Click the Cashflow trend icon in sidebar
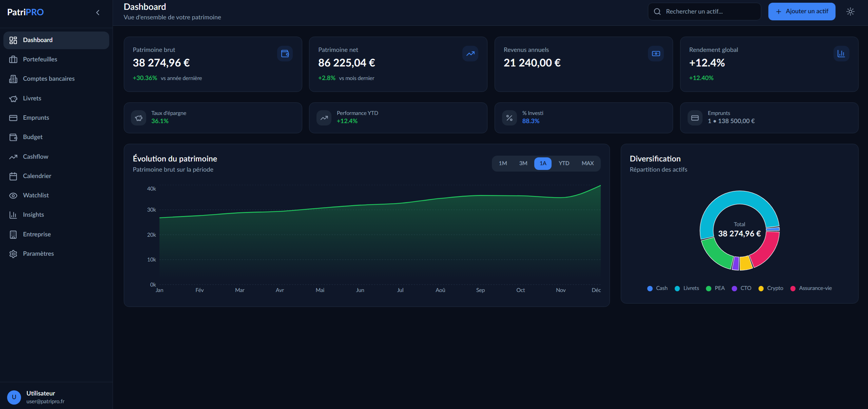This screenshot has width=868, height=409. tap(13, 157)
